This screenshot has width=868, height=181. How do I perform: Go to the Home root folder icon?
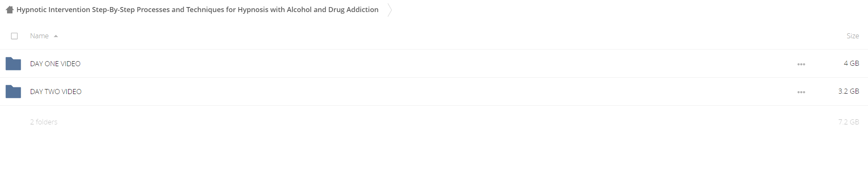click(x=10, y=10)
